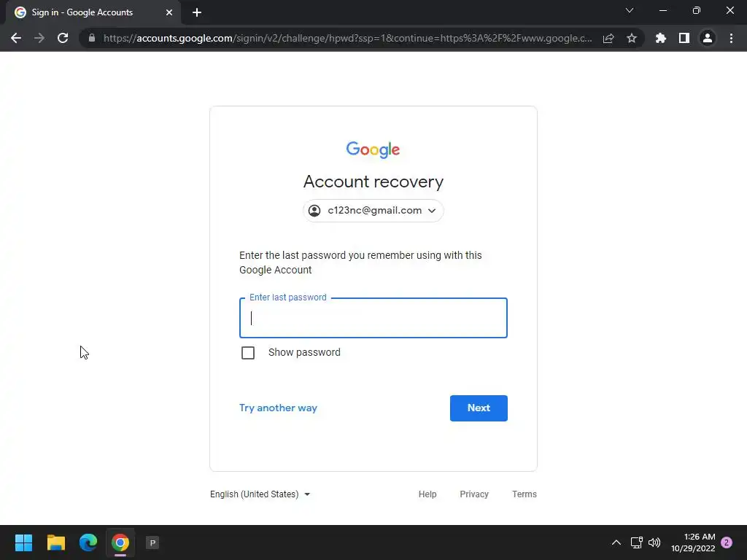Viewport: 747px width, 560px height.
Task: Expand the c123nc@gmail.com account switcher
Action: pos(373,211)
